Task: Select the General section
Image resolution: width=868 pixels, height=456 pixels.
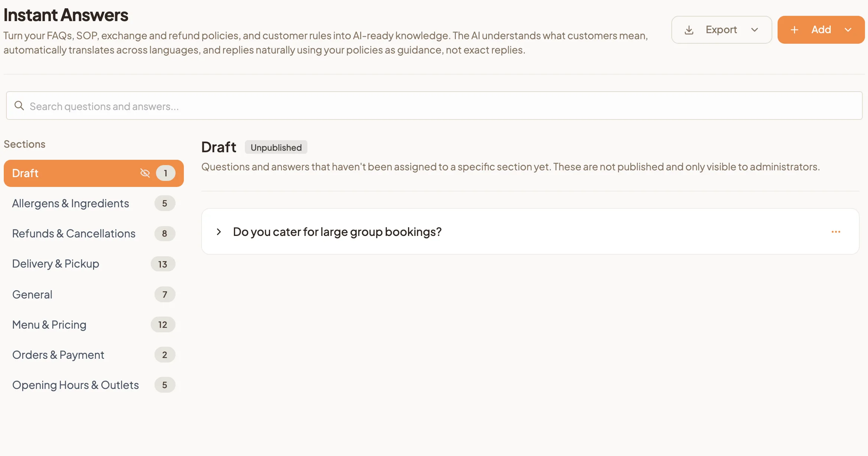Action: pos(94,294)
